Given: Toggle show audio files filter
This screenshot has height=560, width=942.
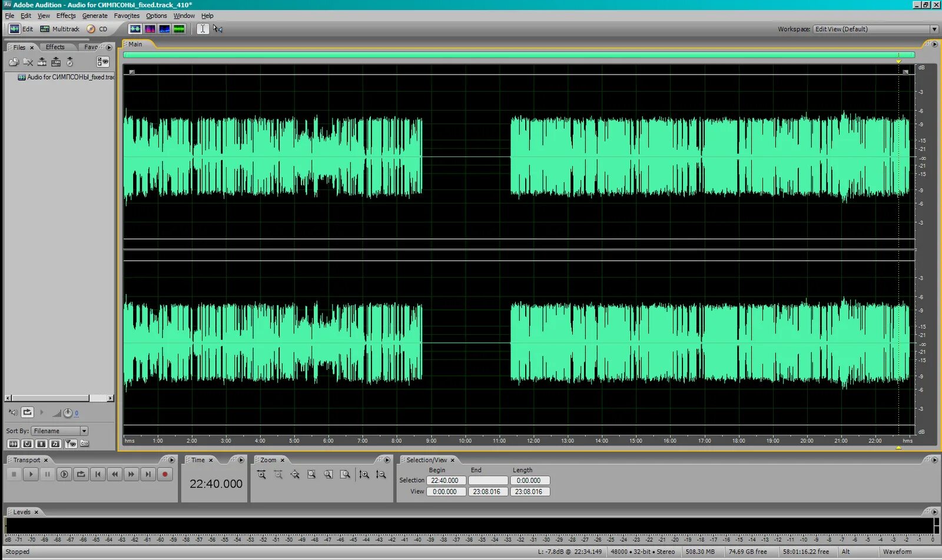Looking at the screenshot, I should [13, 444].
